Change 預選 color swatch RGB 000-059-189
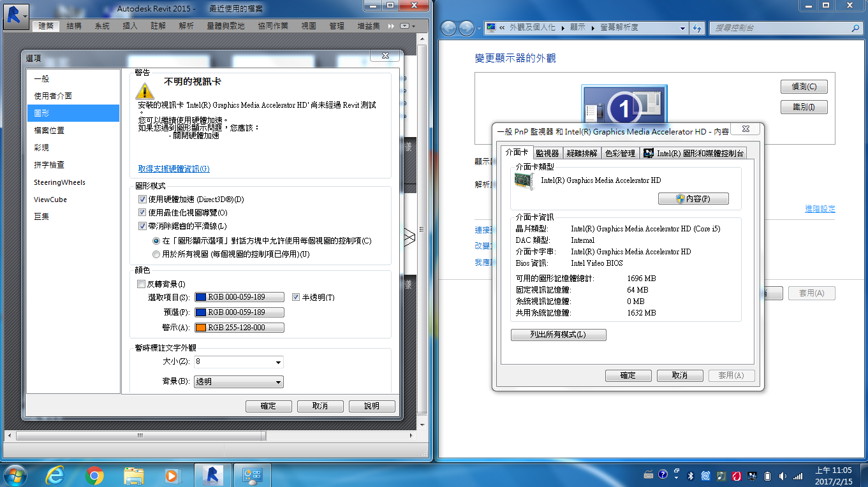Viewport: 868px width, 487px height. (x=239, y=312)
